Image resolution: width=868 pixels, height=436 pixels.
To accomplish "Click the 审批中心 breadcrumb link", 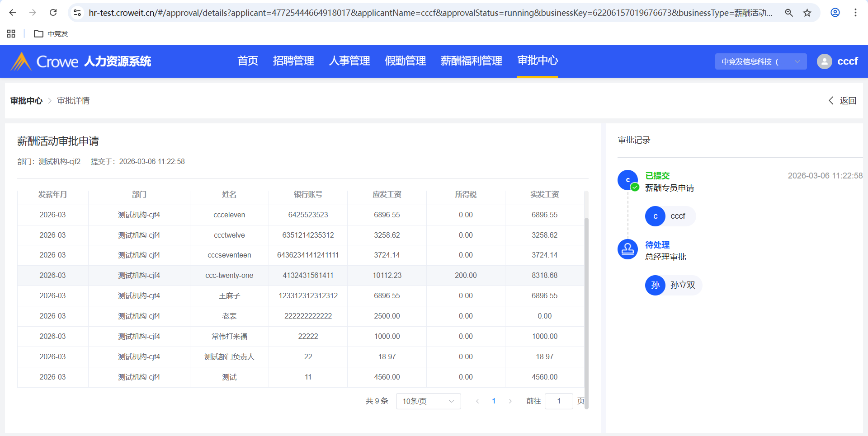I will 26,101.
